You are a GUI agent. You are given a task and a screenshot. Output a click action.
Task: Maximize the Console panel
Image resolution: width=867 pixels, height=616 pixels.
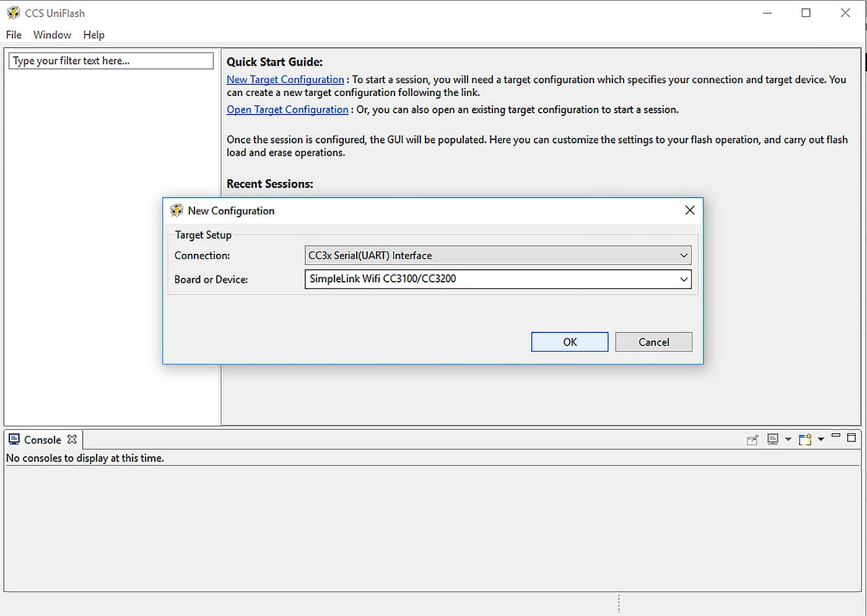(x=852, y=437)
